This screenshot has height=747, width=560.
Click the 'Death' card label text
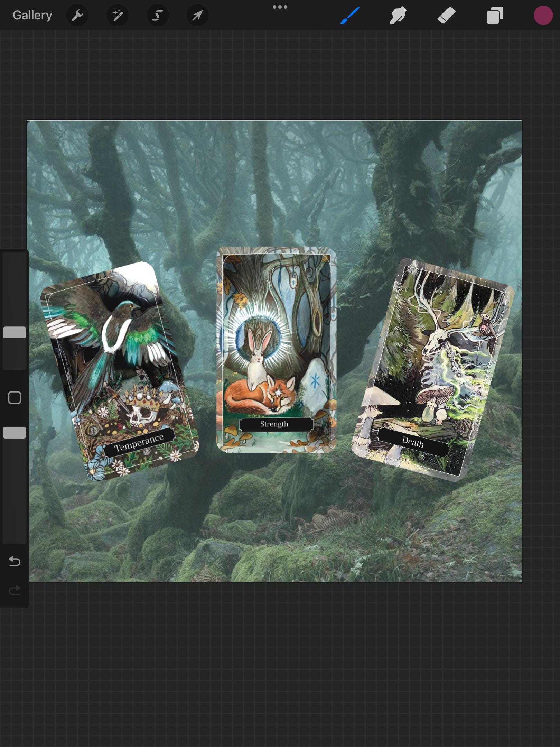(x=412, y=442)
